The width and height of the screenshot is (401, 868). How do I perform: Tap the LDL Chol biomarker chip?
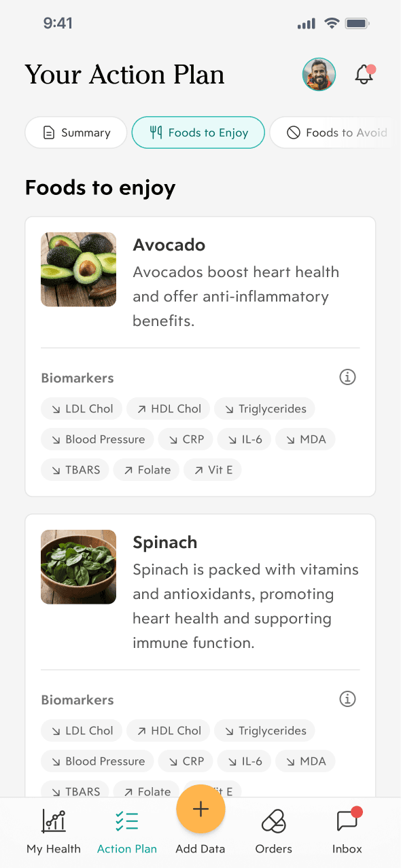(x=81, y=408)
